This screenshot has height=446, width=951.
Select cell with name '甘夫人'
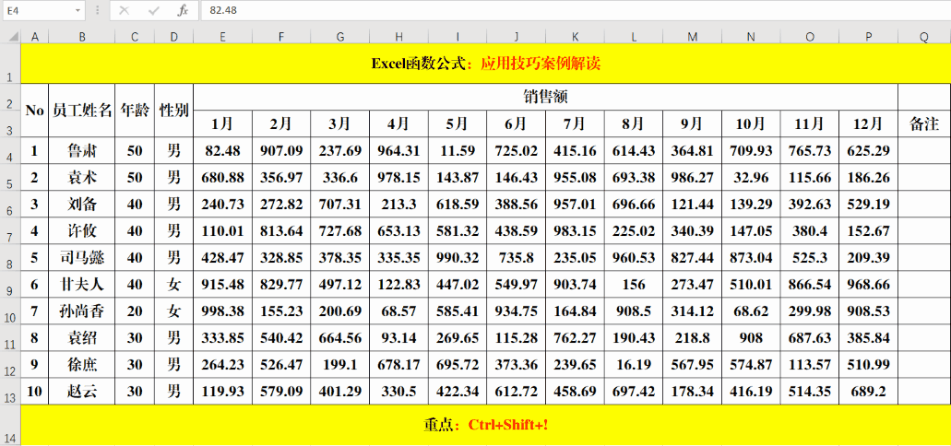pyautogui.click(x=82, y=285)
